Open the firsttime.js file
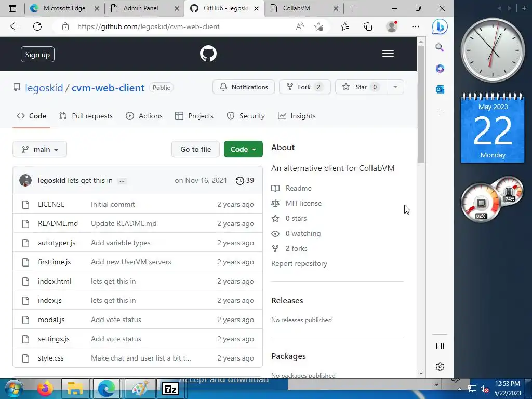The width and height of the screenshot is (532, 399). pos(54,262)
